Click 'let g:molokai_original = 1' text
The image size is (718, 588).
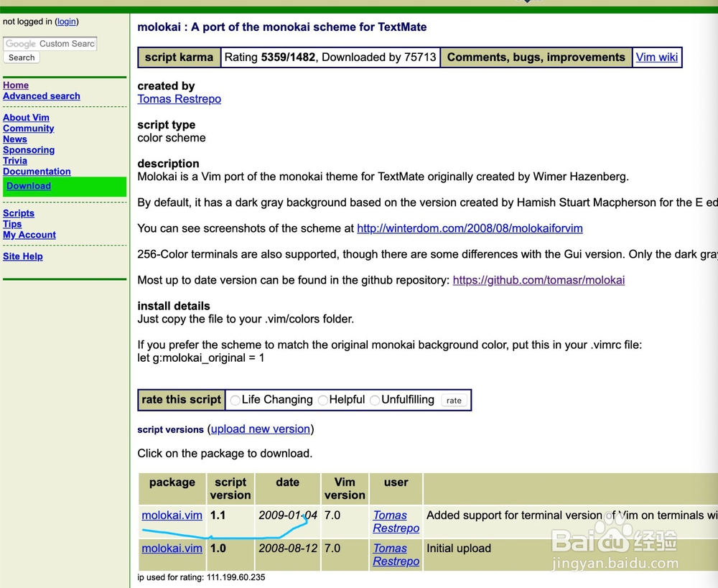coord(201,358)
